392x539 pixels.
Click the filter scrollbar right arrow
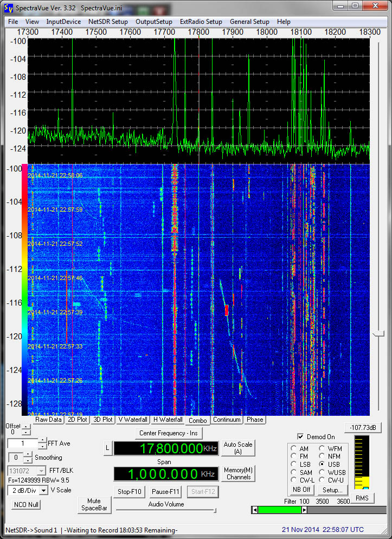304,510
